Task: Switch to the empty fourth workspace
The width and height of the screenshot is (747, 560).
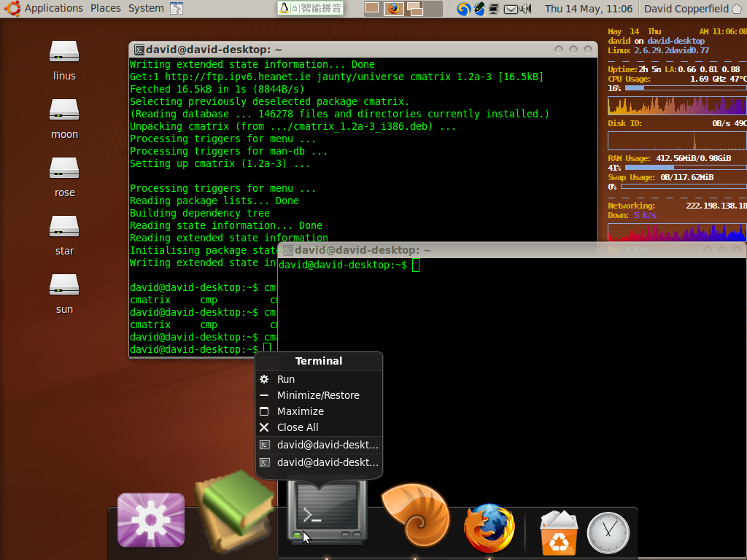Action: coord(433,8)
